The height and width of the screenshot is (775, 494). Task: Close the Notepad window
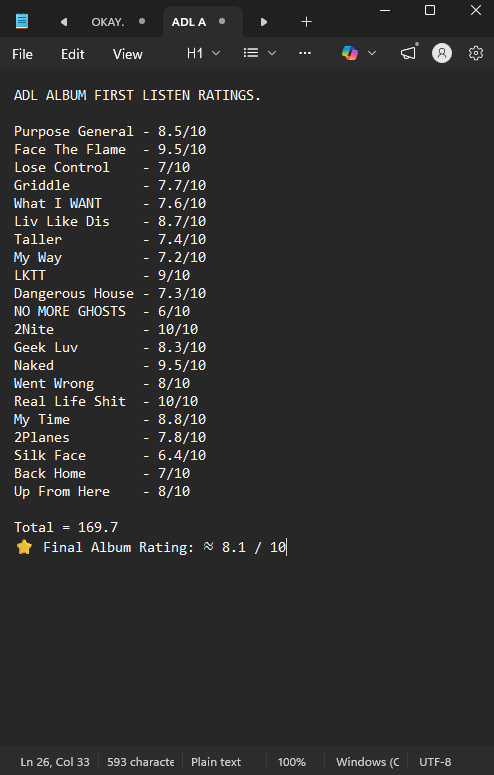click(476, 10)
